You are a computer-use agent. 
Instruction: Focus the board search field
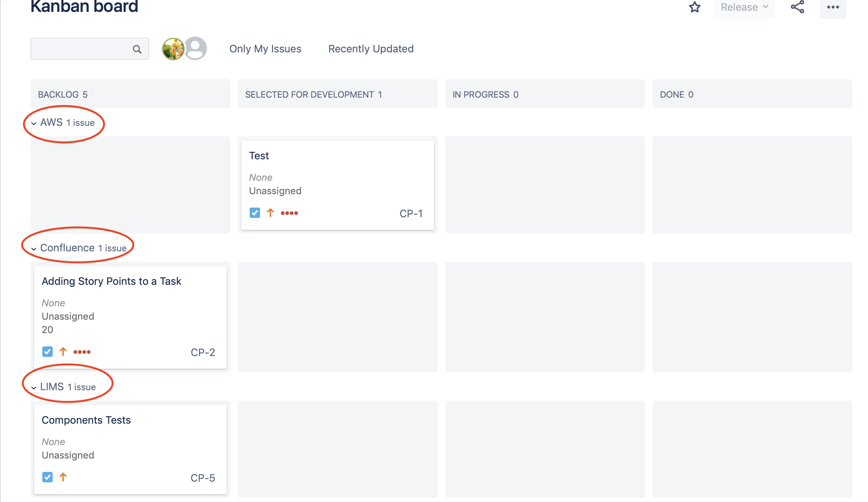pyautogui.click(x=90, y=49)
